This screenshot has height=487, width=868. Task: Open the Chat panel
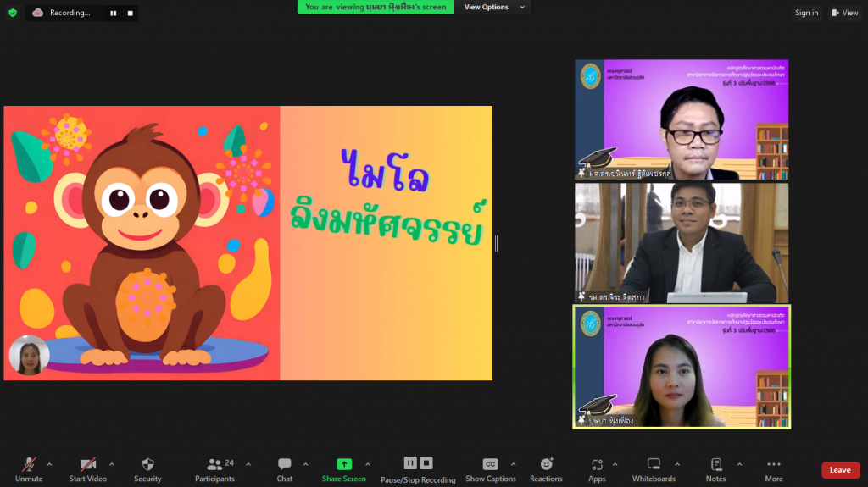click(284, 469)
